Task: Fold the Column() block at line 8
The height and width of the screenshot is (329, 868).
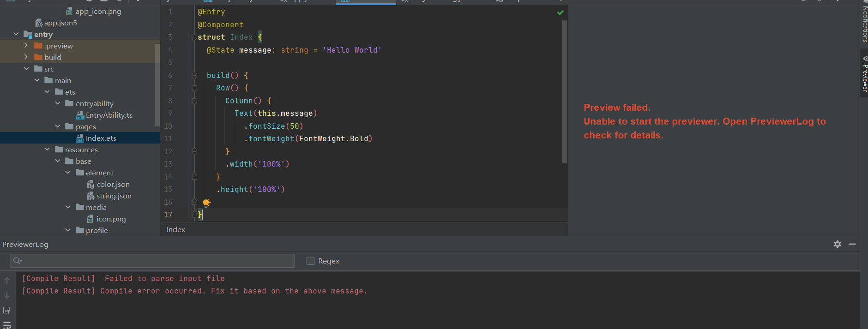Action: point(194,101)
